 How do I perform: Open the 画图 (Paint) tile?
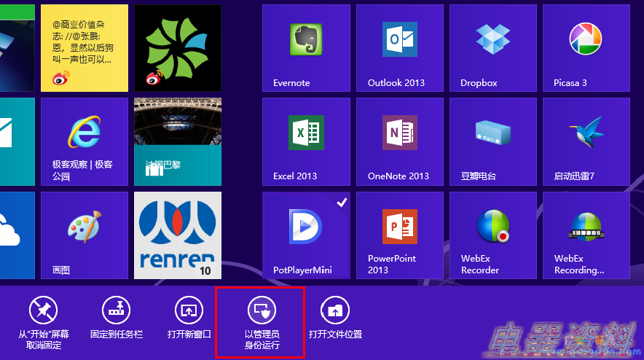85,235
